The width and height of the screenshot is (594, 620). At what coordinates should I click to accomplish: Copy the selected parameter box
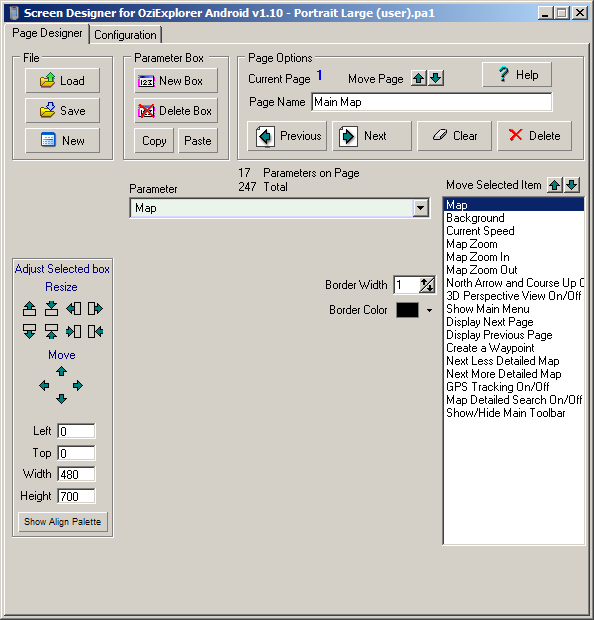coord(154,140)
